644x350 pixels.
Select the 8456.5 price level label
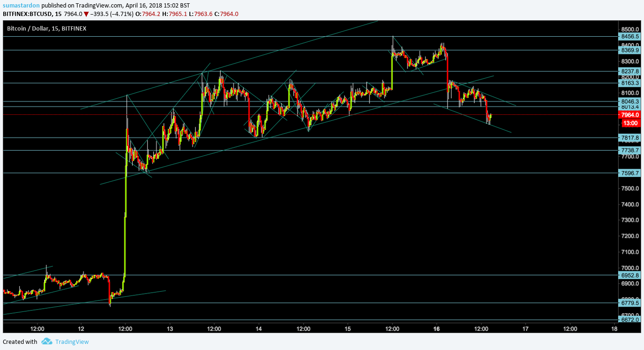click(629, 36)
